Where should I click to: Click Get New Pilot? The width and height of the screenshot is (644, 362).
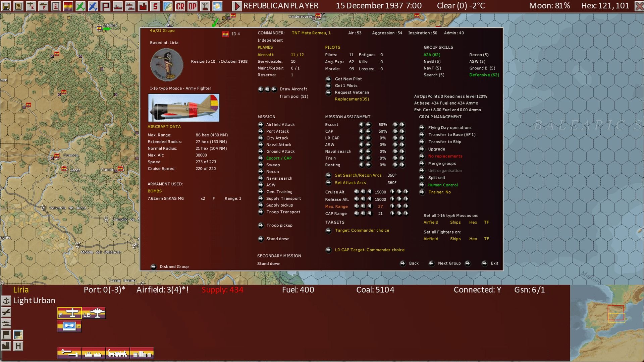pyautogui.click(x=348, y=79)
